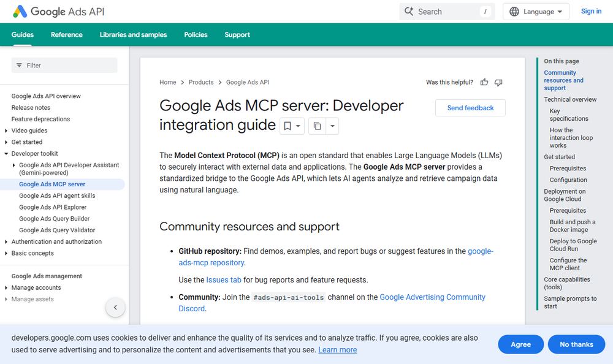
Task: Copy page using the copy icon
Action: click(317, 126)
